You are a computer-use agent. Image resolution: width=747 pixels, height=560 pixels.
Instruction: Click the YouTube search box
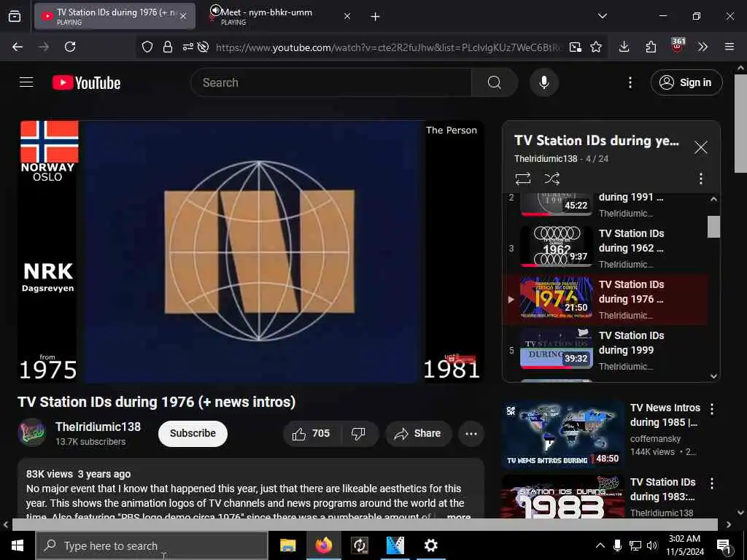point(331,82)
